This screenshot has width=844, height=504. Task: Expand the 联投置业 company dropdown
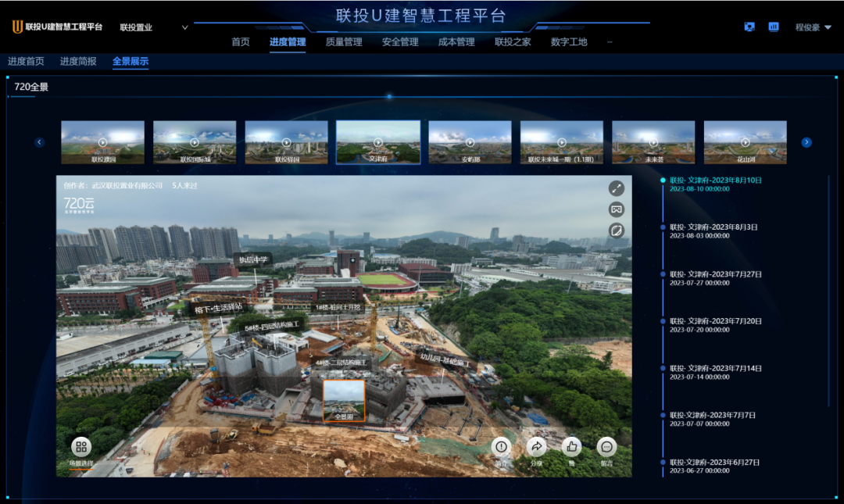(x=185, y=27)
